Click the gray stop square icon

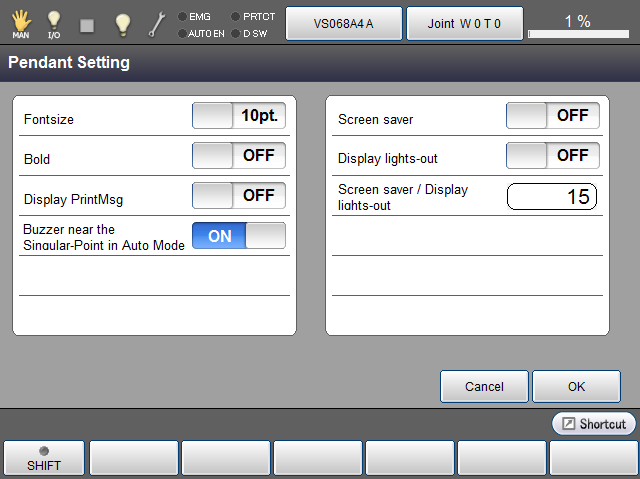[x=87, y=24]
